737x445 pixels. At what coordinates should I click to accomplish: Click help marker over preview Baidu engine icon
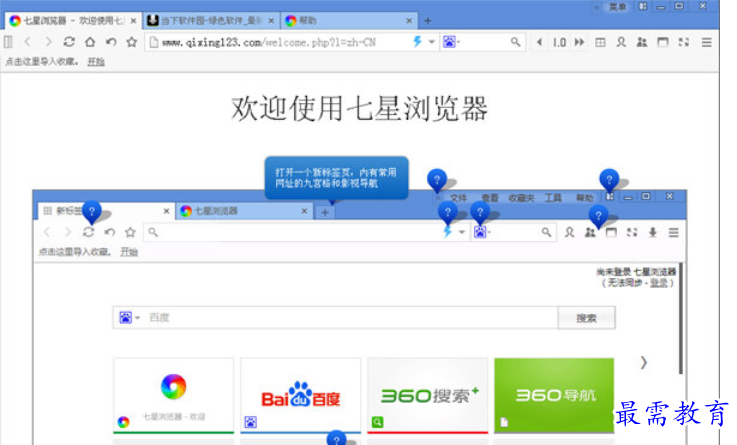[x=480, y=212]
